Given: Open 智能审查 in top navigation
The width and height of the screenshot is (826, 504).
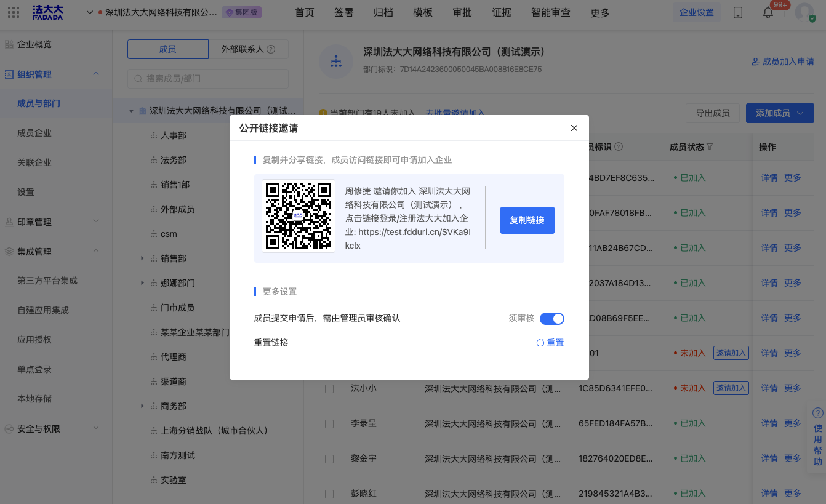Looking at the screenshot, I should 551,12.
